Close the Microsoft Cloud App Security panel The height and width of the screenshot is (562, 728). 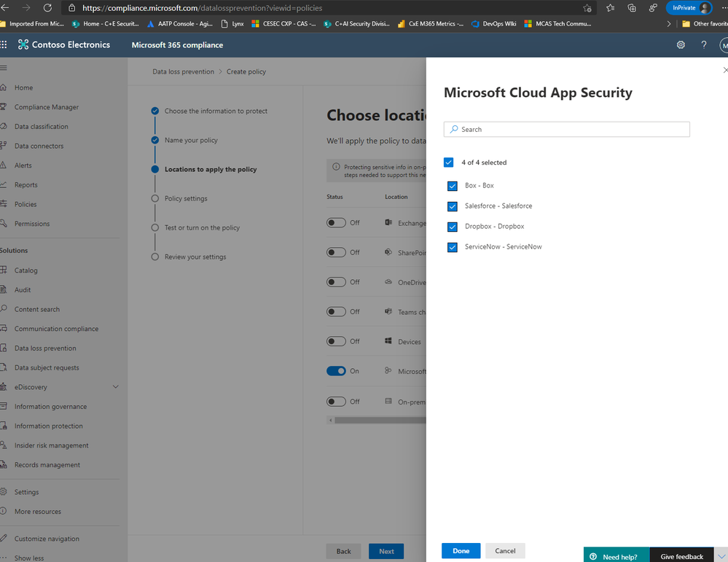click(x=725, y=70)
